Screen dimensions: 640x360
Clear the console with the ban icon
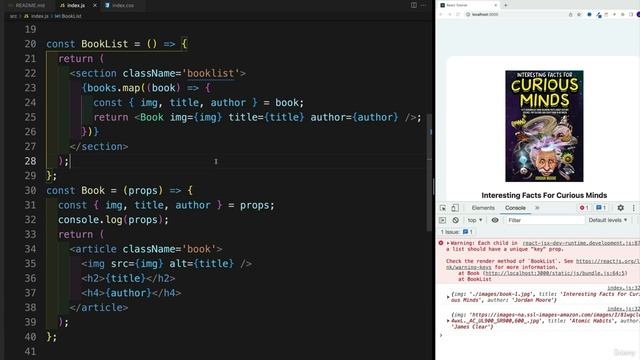pyautogui.click(x=455, y=220)
